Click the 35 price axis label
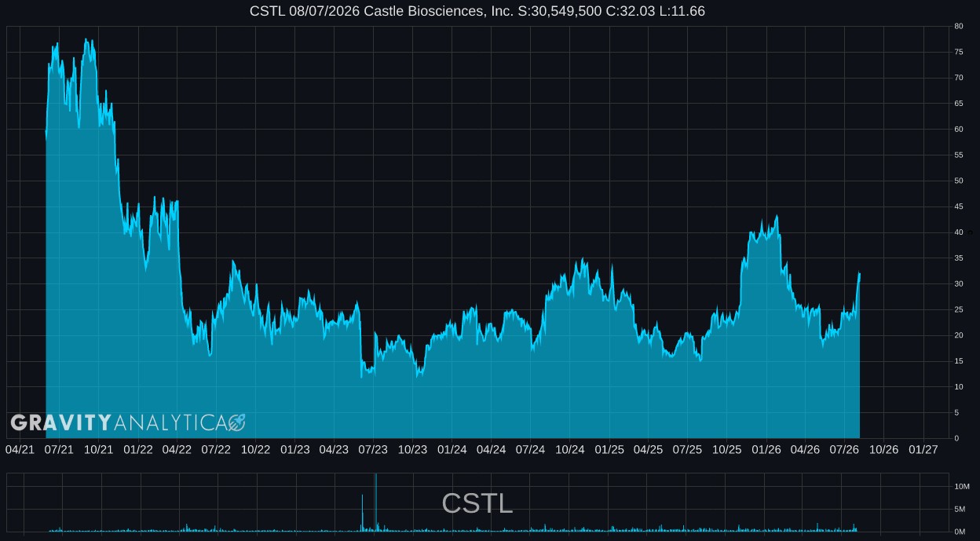980x541 pixels. pyautogui.click(x=959, y=258)
